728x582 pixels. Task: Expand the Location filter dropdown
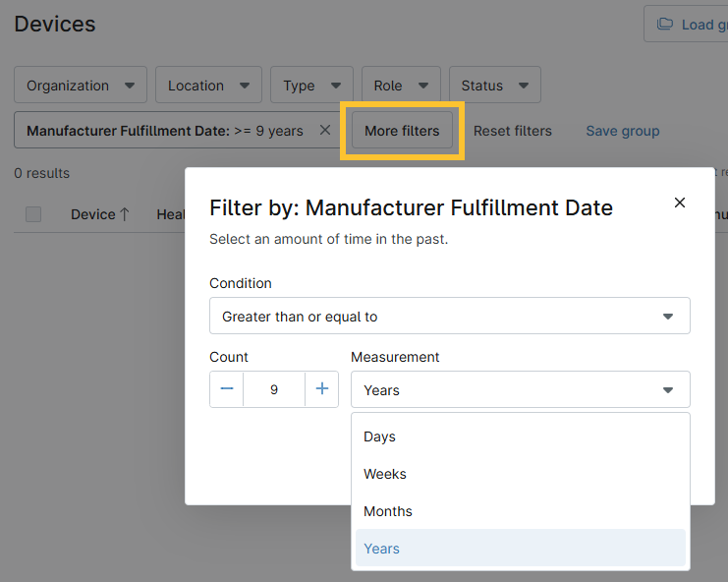pos(208,86)
